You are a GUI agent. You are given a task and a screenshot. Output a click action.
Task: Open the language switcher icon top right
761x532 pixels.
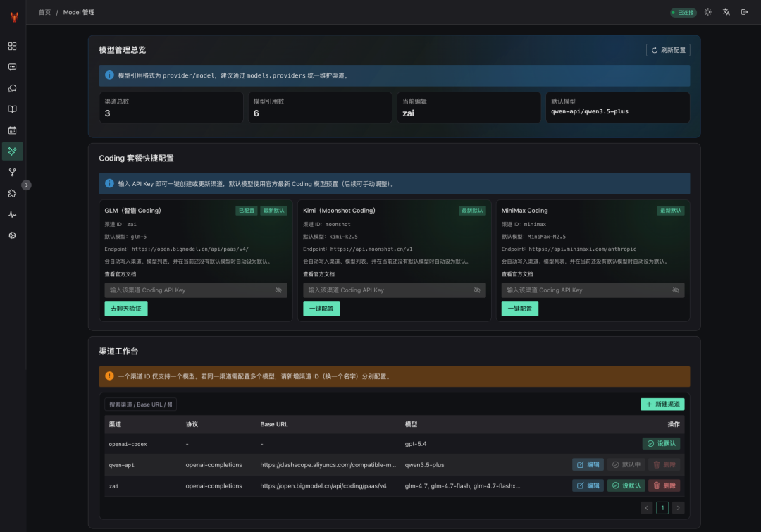726,12
